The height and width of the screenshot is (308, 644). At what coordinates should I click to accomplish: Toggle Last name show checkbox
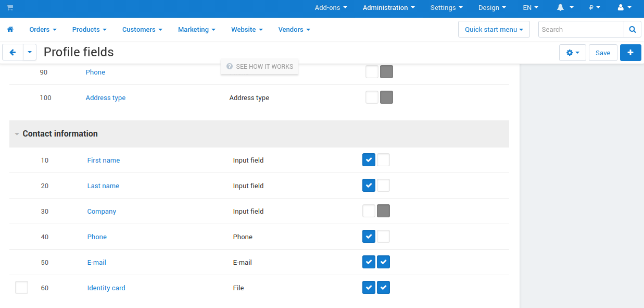[x=369, y=186]
